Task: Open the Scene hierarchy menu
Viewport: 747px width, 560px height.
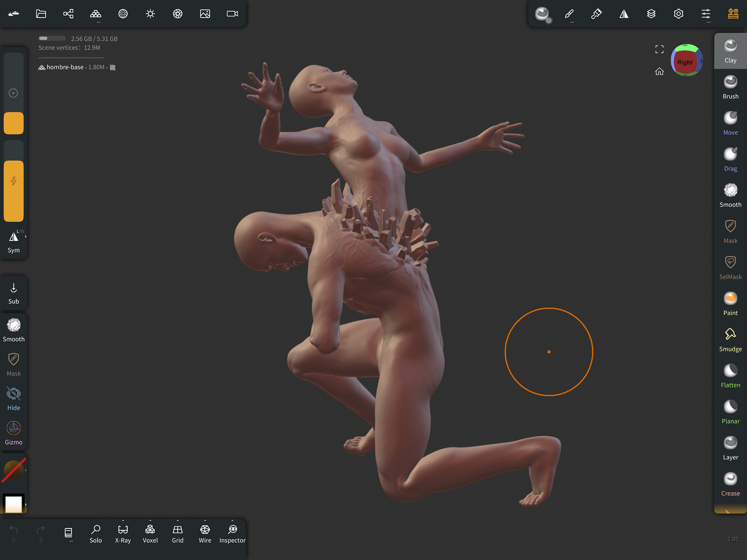Action: tap(68, 14)
